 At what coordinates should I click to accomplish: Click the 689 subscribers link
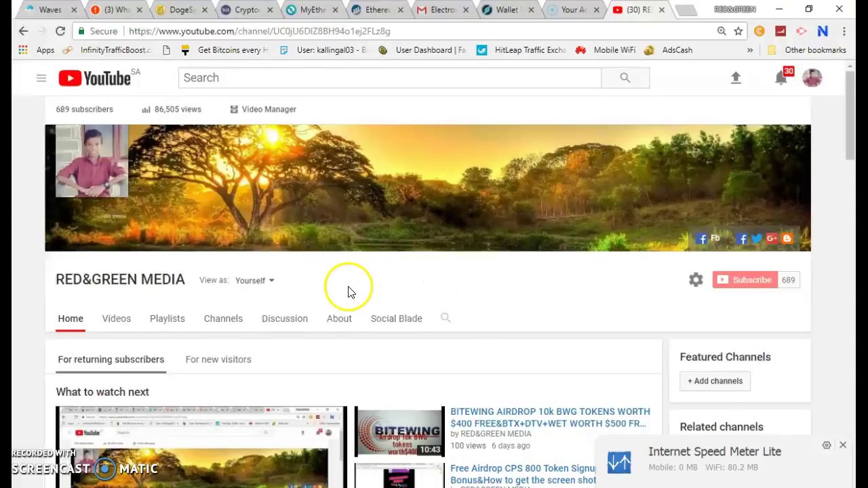point(84,109)
